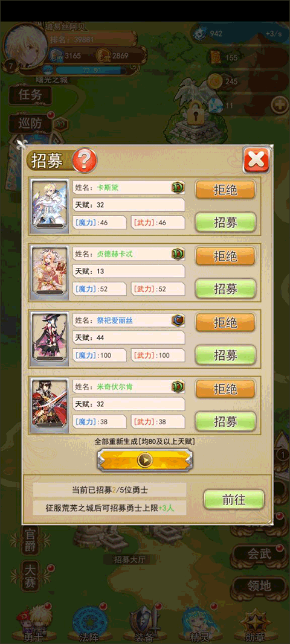Recruit 米奇伏尔肯 with the 招募 button
Image resolution: width=290 pixels, height=644 pixels.
(225, 421)
